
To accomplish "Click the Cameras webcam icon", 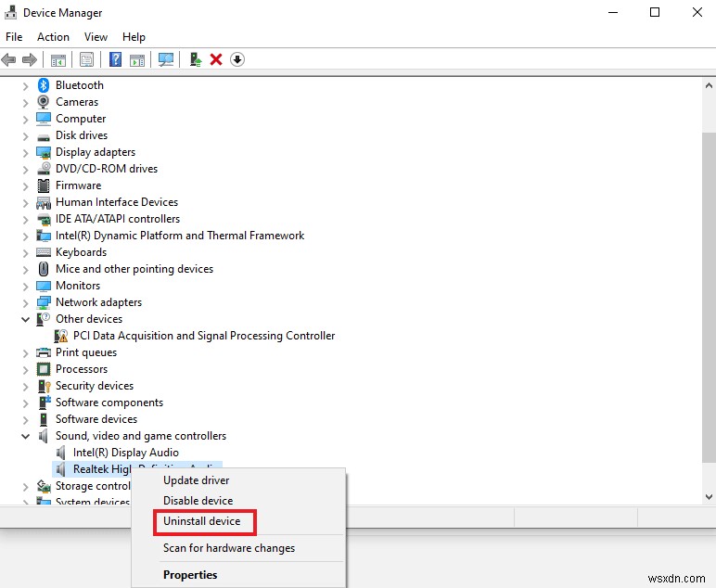I will (44, 102).
